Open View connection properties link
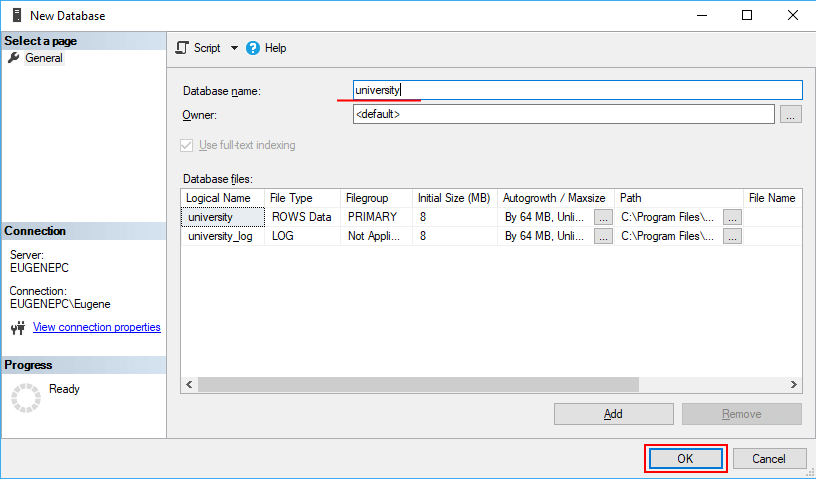The image size is (816, 479). [97, 327]
